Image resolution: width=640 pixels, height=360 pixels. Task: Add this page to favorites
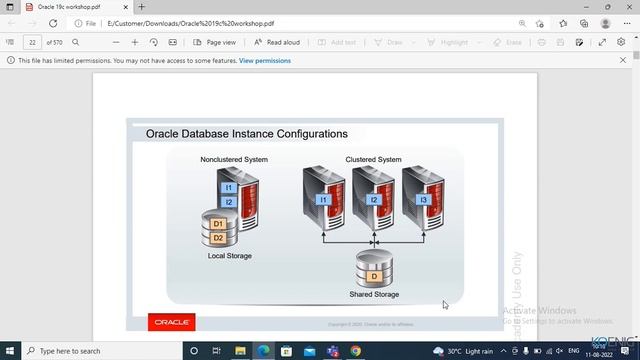pos(540,24)
